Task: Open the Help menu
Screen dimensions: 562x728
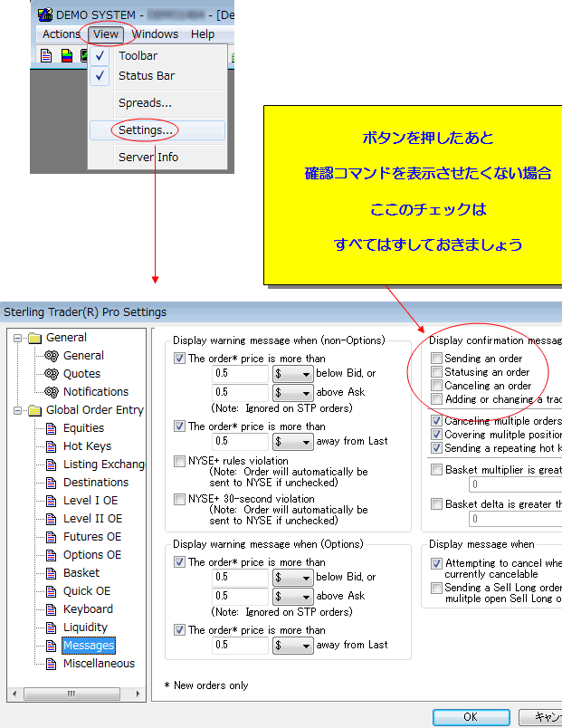Action: coord(203,34)
